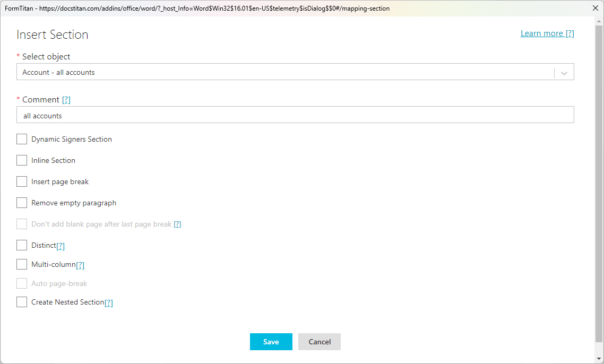This screenshot has width=604, height=364.
Task: Open help icon beside Distinct option
Action: pyautogui.click(x=61, y=246)
